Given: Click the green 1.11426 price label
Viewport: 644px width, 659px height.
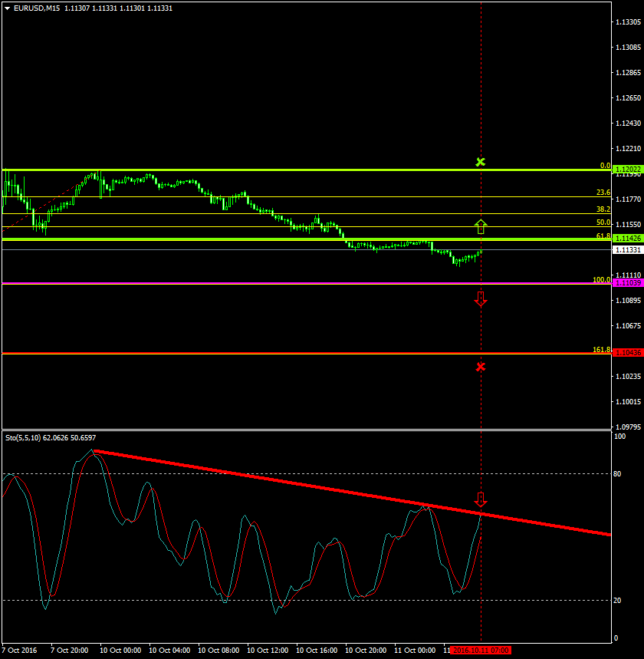Looking at the screenshot, I should click(627, 239).
